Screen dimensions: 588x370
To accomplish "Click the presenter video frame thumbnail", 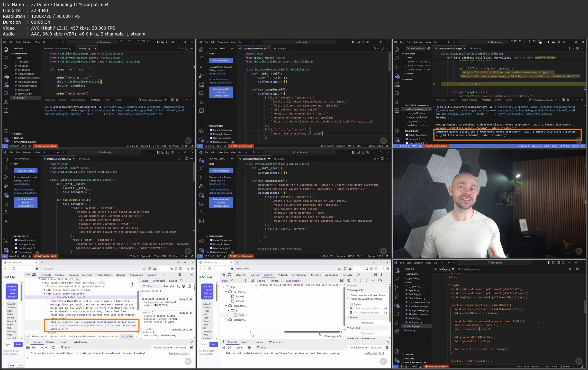I will [489, 204].
